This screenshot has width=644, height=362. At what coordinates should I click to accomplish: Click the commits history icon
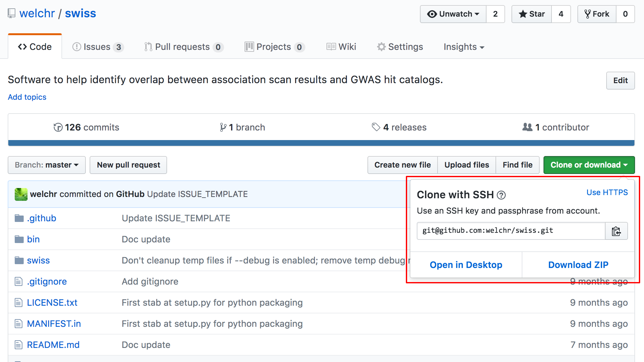coord(58,128)
